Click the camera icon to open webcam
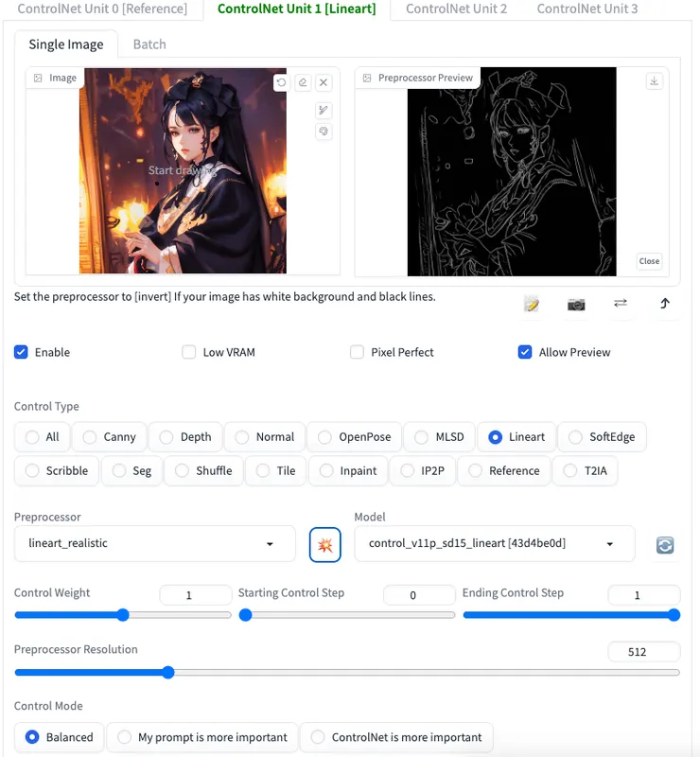 tap(576, 304)
